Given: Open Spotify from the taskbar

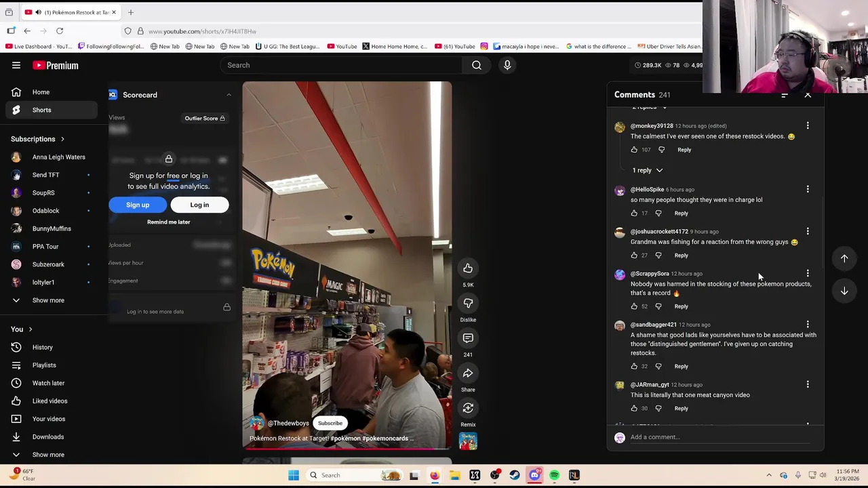Looking at the screenshot, I should [555, 475].
